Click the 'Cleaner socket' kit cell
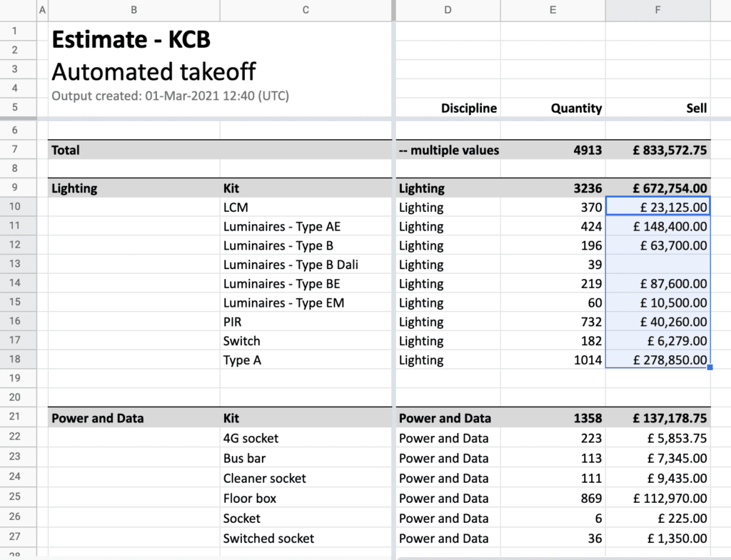731x560 pixels. tap(306, 478)
